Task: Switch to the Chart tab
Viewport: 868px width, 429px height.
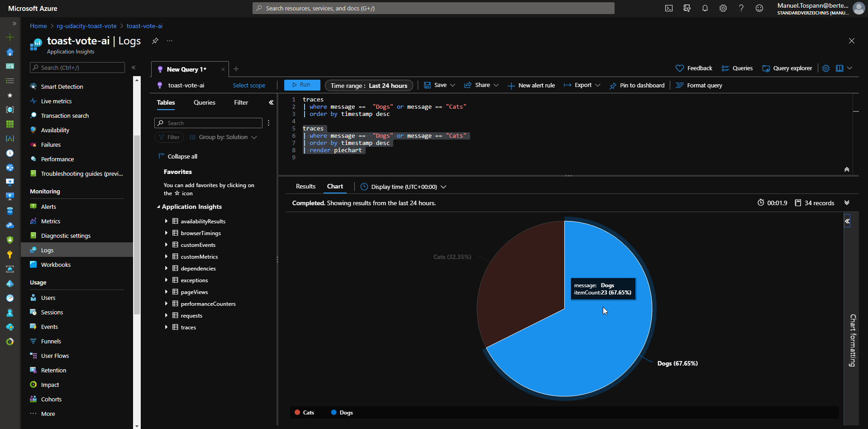Action: point(335,186)
